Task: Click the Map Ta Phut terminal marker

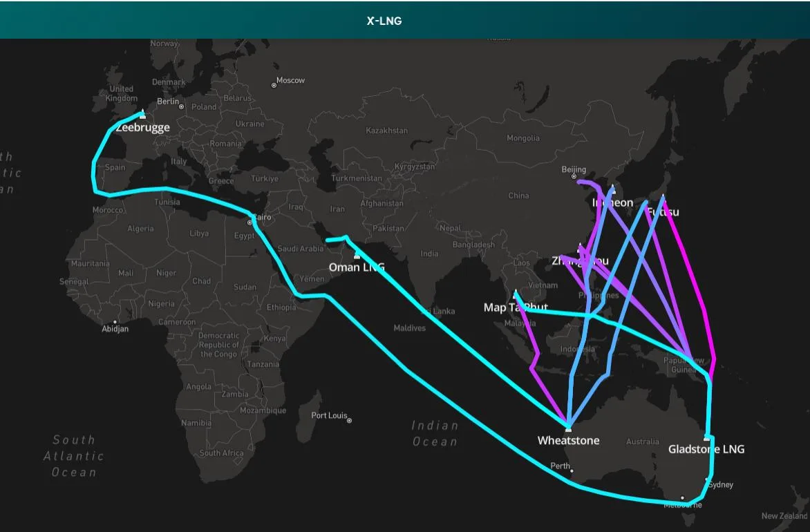Action: (x=516, y=294)
